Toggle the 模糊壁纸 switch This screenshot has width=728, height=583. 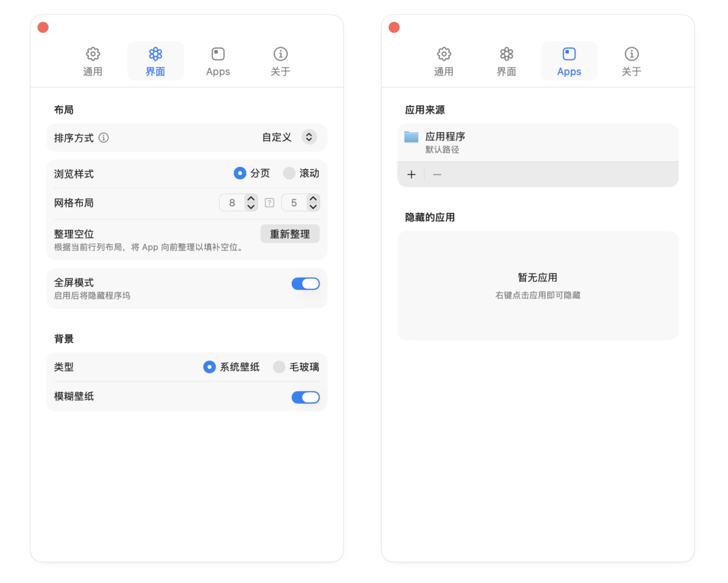point(305,397)
